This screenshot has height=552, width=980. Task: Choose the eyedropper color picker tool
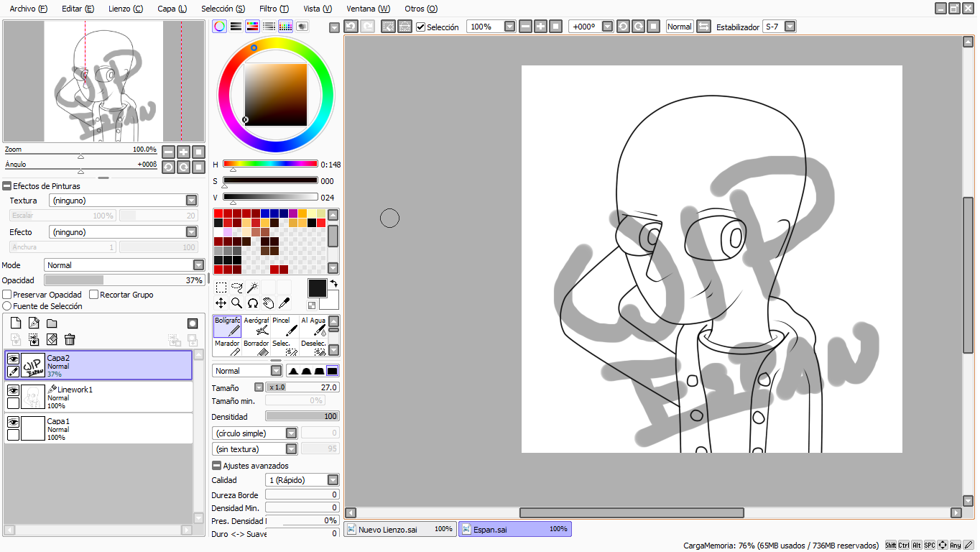point(284,303)
